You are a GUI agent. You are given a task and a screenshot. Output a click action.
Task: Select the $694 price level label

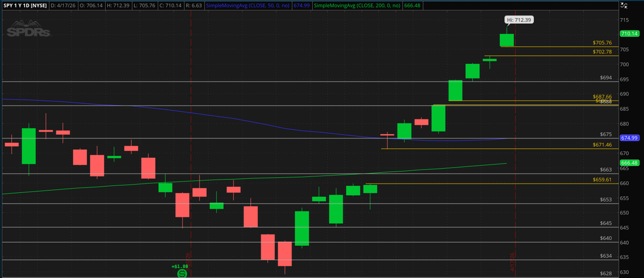pos(606,78)
